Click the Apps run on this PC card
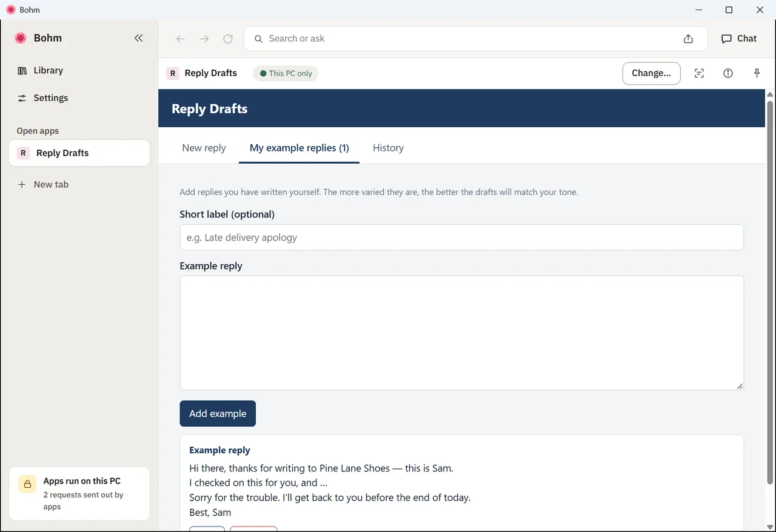 [79, 493]
